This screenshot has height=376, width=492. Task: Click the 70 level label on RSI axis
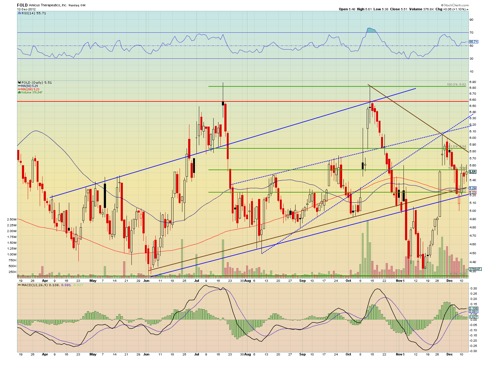(472, 32)
